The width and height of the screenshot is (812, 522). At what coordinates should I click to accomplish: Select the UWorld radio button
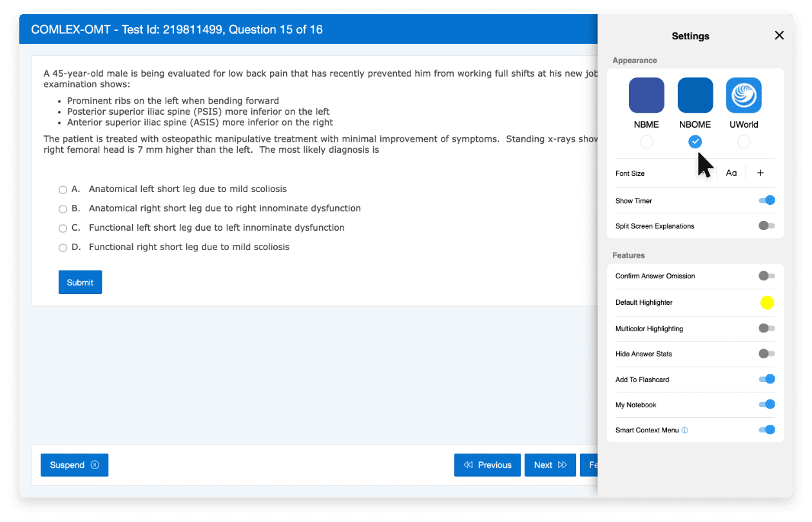tap(744, 142)
